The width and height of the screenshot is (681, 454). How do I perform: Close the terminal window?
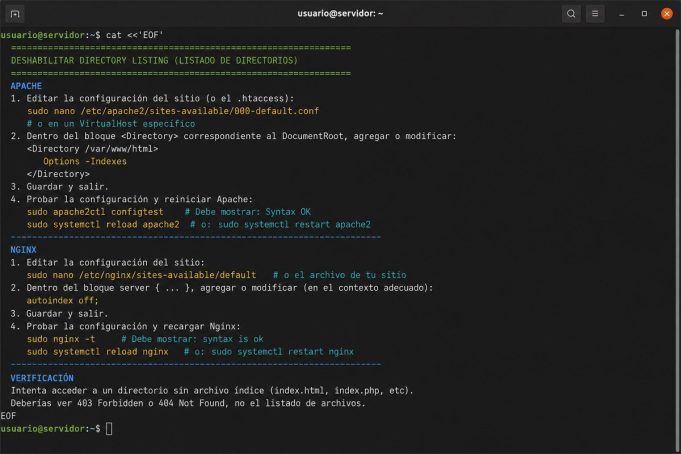click(667, 14)
